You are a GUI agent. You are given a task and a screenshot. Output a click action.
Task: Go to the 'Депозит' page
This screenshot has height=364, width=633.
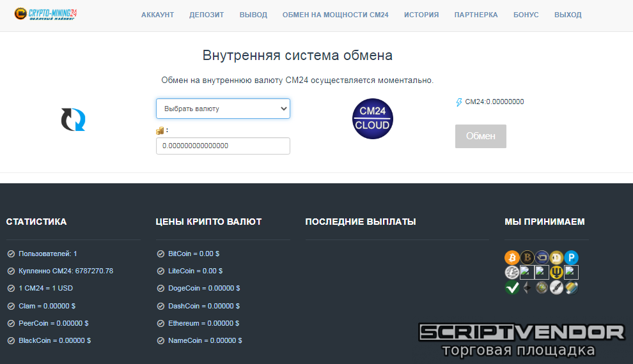(207, 15)
